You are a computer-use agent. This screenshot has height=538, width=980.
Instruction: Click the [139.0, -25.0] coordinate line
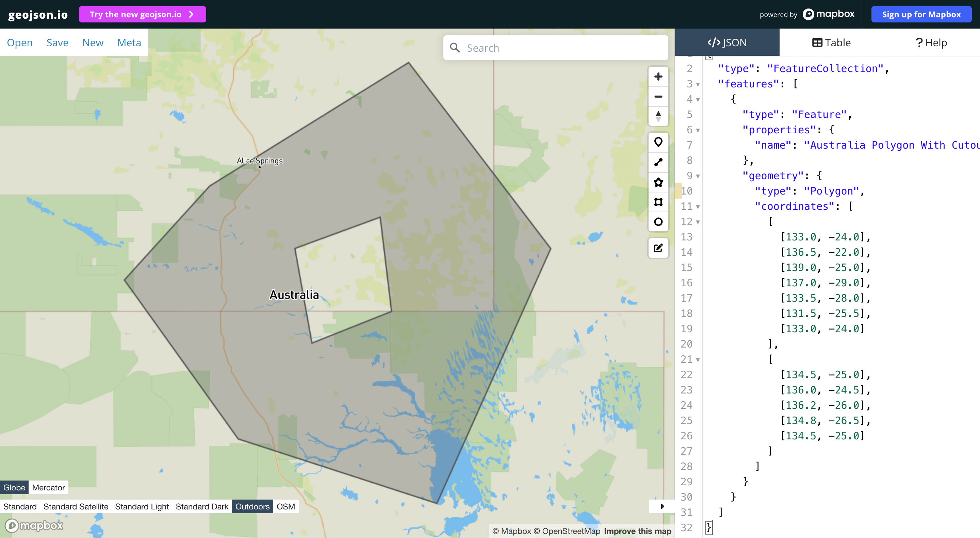(x=825, y=267)
